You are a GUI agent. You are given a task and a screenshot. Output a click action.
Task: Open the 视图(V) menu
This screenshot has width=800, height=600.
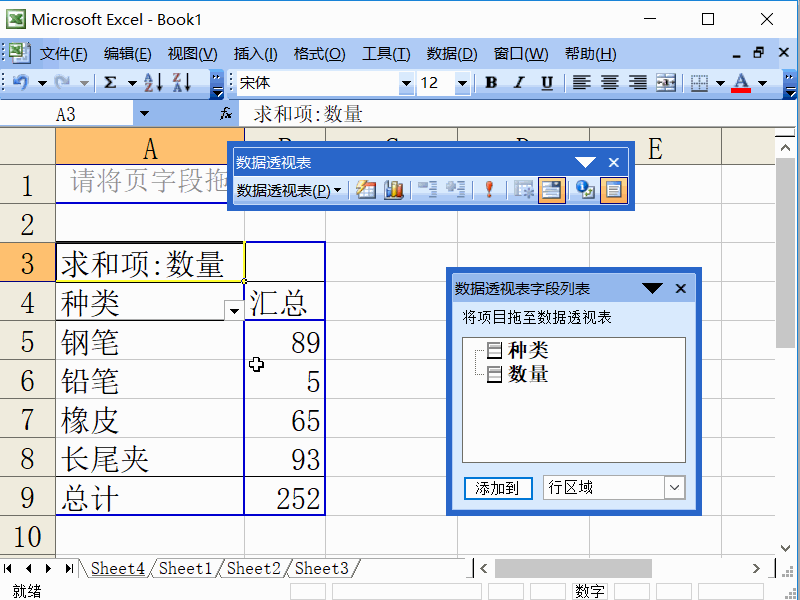coord(192,54)
